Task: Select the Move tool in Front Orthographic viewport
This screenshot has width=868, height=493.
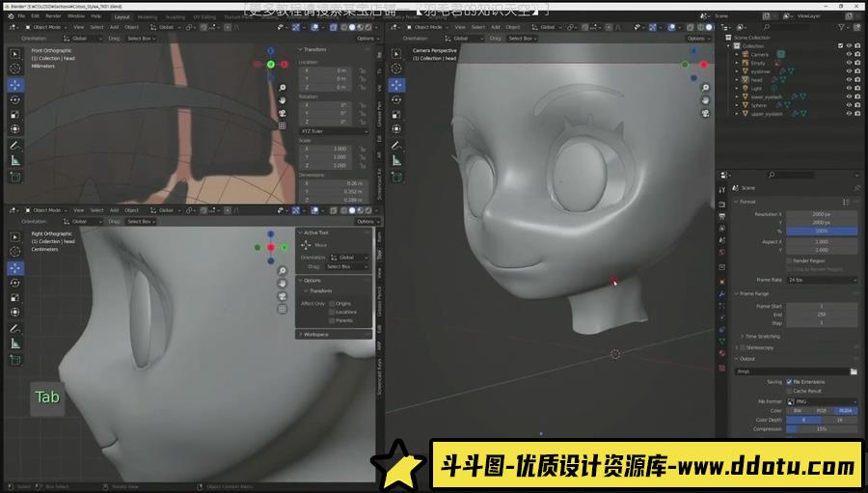Action: click(x=14, y=85)
